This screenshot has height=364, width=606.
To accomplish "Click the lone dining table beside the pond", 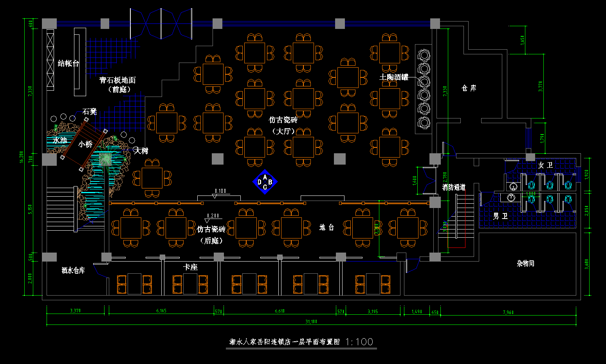I will pos(152,178).
